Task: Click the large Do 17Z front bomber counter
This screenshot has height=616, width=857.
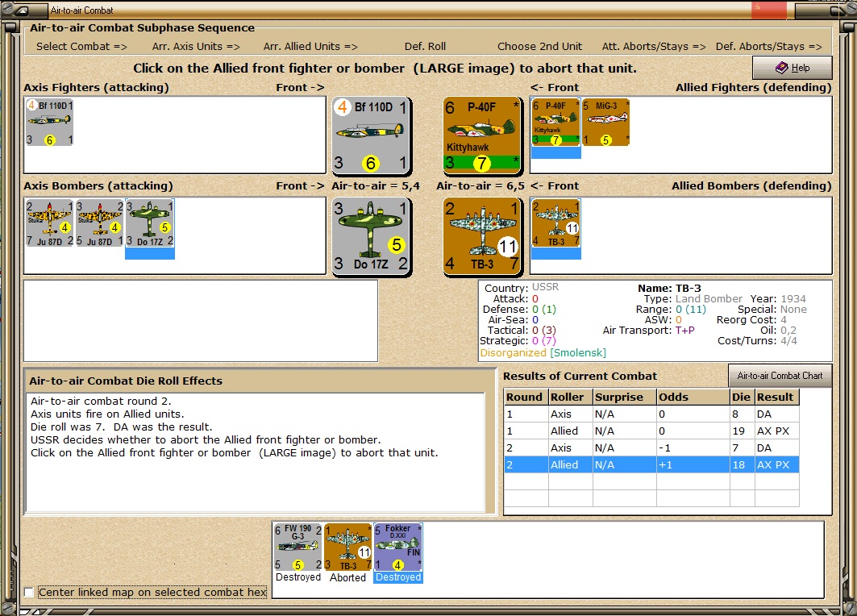Action: (372, 236)
